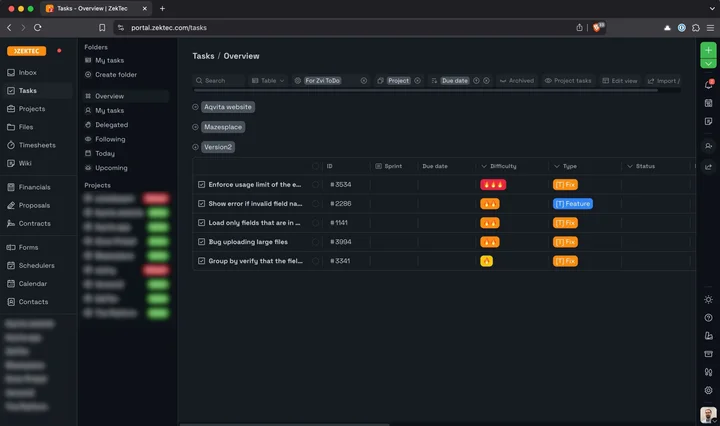Collapse the Version2 group
The width and height of the screenshot is (720, 426).
click(195, 147)
